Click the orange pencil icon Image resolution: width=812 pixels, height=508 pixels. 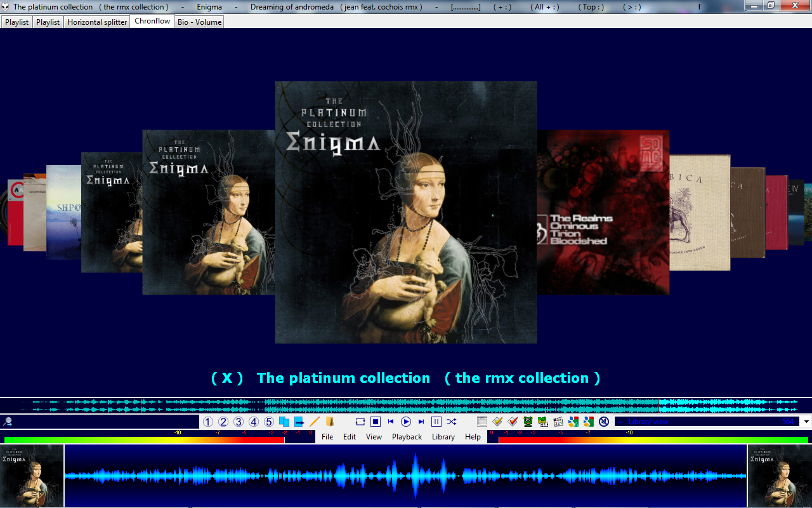315,422
